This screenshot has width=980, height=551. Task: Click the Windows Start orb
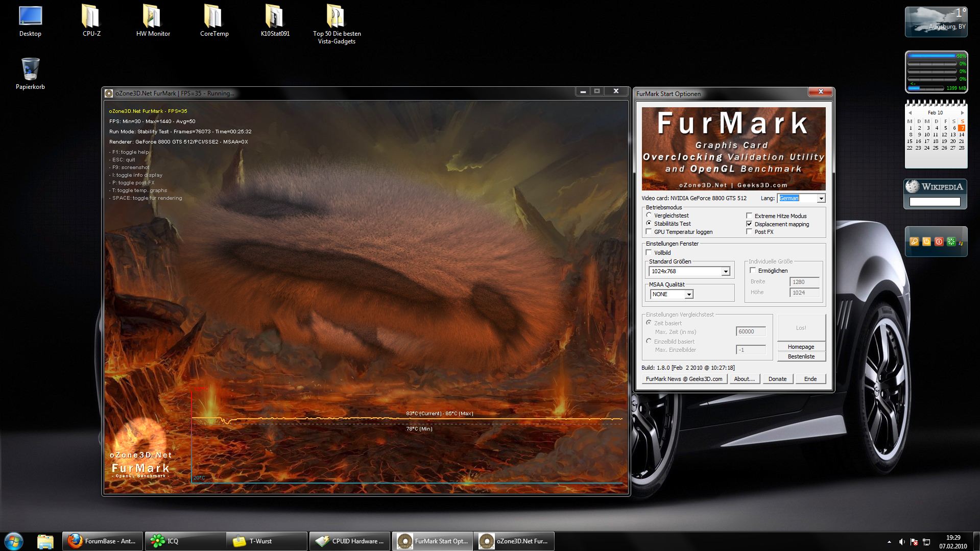[x=14, y=541]
